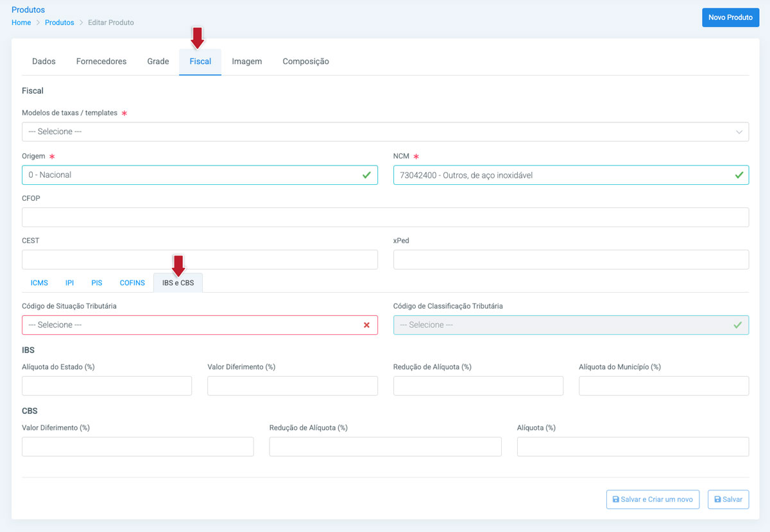The image size is (770, 532).
Task: Click the CBS Alíquota (%) input field
Action: coord(633,447)
